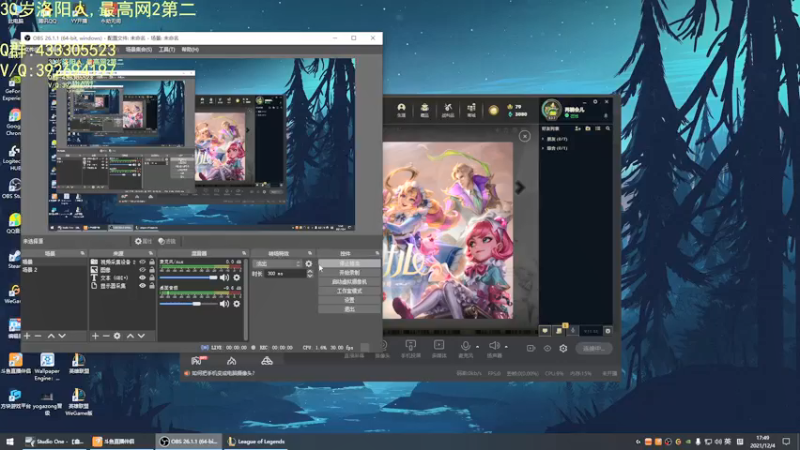Toggle visibility of the 显示器采集 source
Viewport: 800px width, 450px height.
142,286
